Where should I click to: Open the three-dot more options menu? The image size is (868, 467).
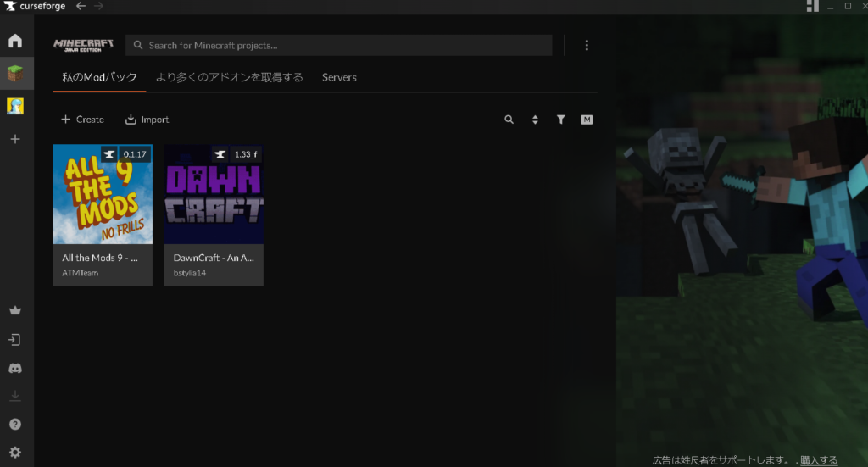tap(587, 45)
